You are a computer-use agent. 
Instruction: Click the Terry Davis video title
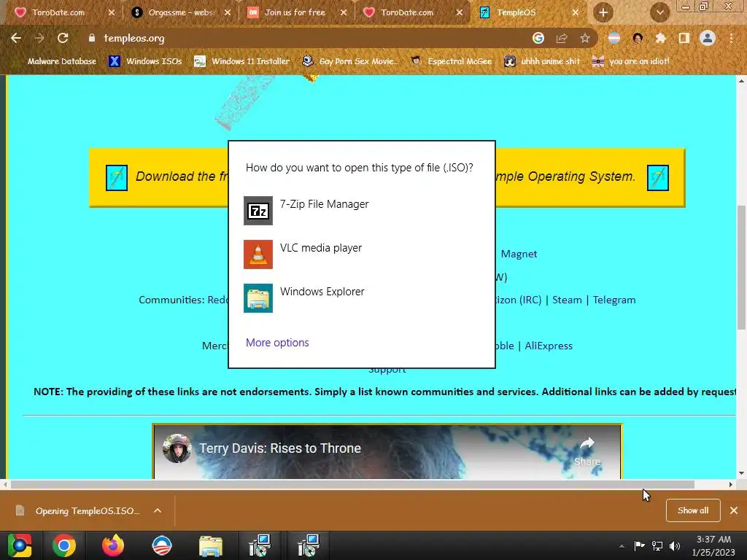280,448
